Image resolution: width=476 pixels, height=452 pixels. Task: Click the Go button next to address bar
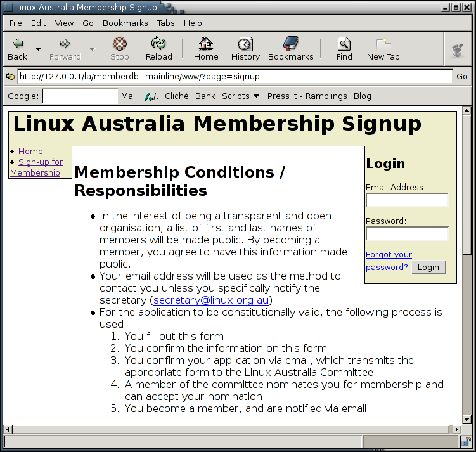coord(461,77)
